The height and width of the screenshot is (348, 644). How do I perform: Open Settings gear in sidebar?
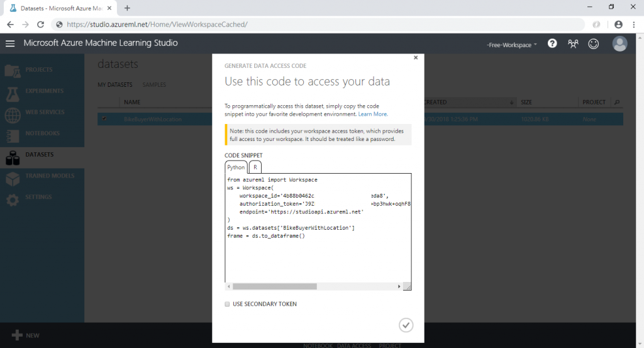pos(13,200)
